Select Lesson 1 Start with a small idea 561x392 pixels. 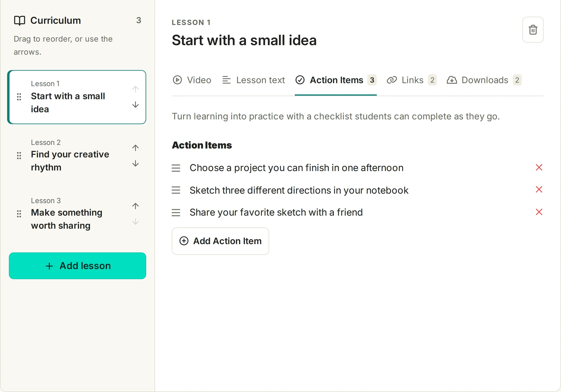77,97
